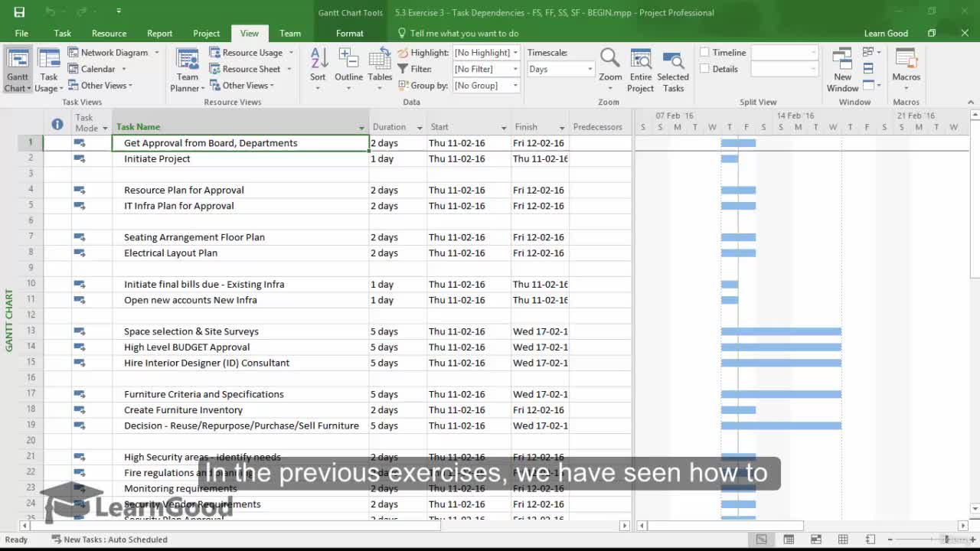Click the table horizontal scrollbar right arrow
The image size is (980, 551).
pyautogui.click(x=625, y=525)
